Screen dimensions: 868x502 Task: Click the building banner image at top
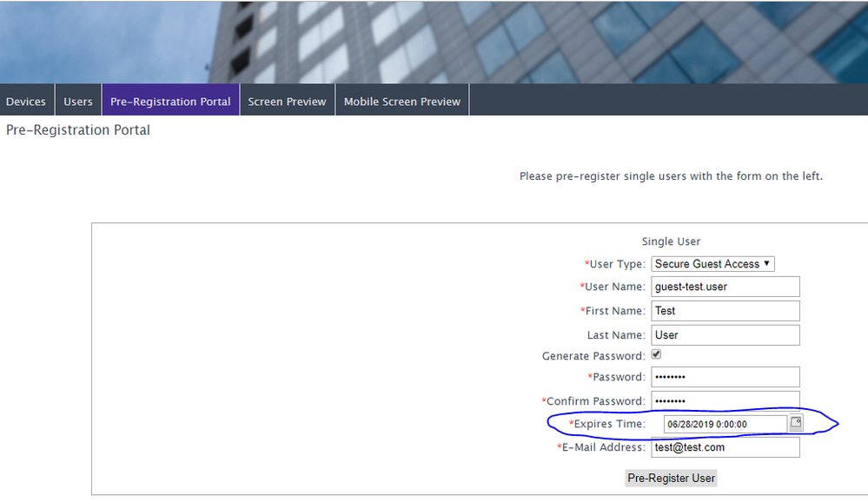pos(434,41)
